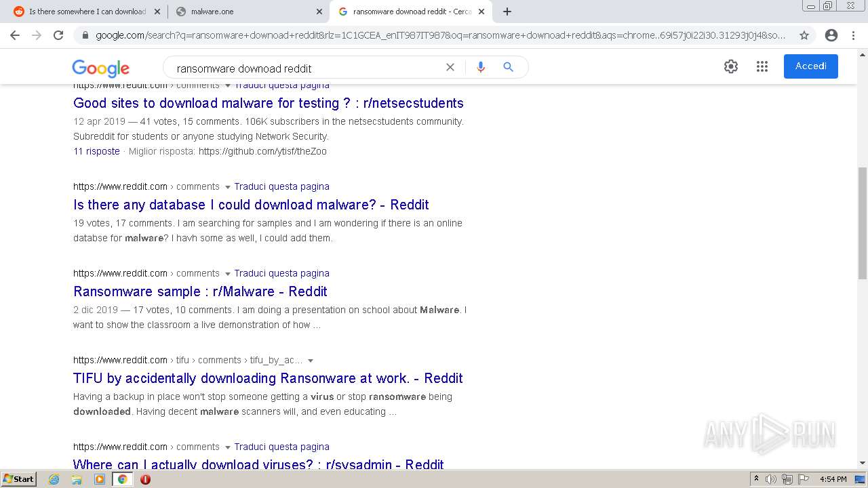The width and height of the screenshot is (868, 488).
Task: Open 'Is there any database I could download malware' result
Action: click(251, 205)
